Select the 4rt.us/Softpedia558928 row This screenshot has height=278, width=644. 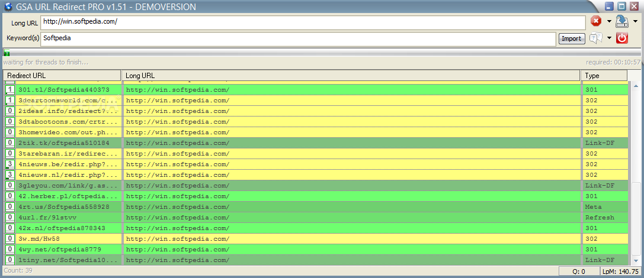(316, 207)
